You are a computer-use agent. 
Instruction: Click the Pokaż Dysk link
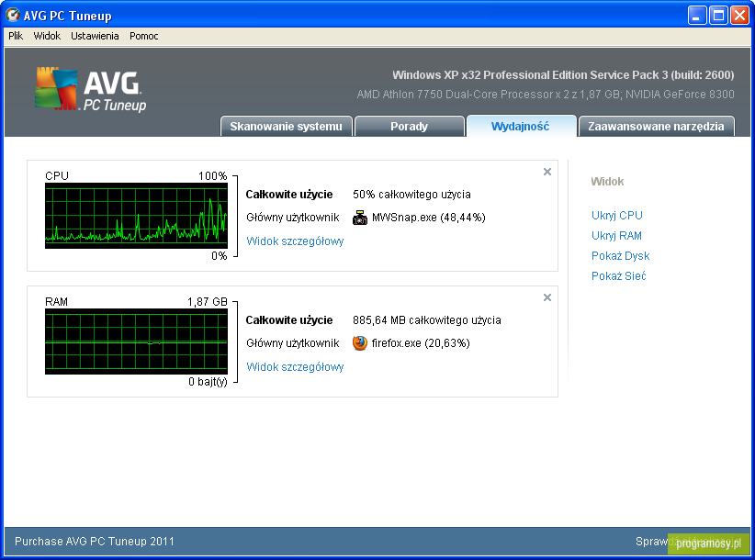tap(620, 255)
